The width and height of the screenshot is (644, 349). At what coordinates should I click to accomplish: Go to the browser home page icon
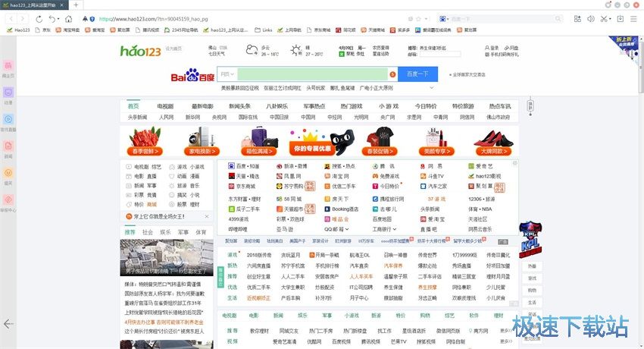point(69,19)
